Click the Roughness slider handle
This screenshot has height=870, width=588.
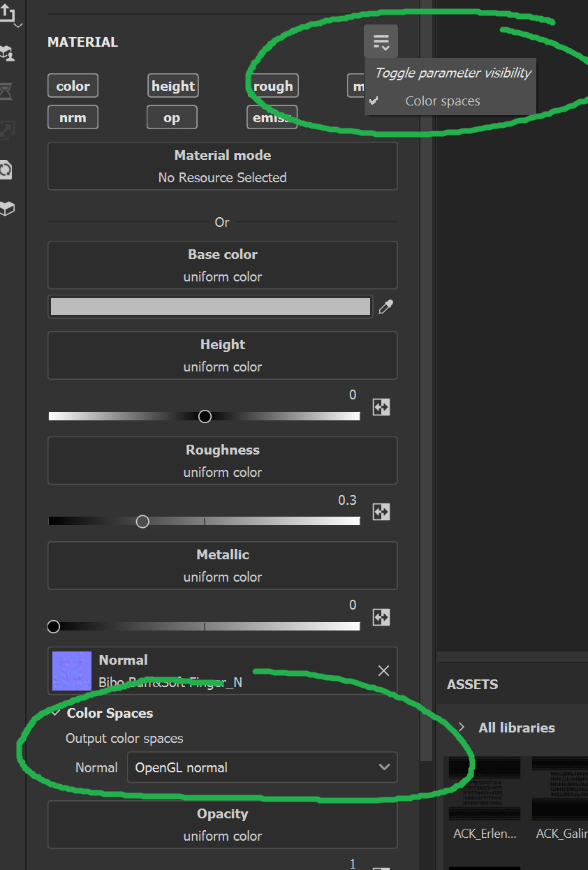(142, 522)
